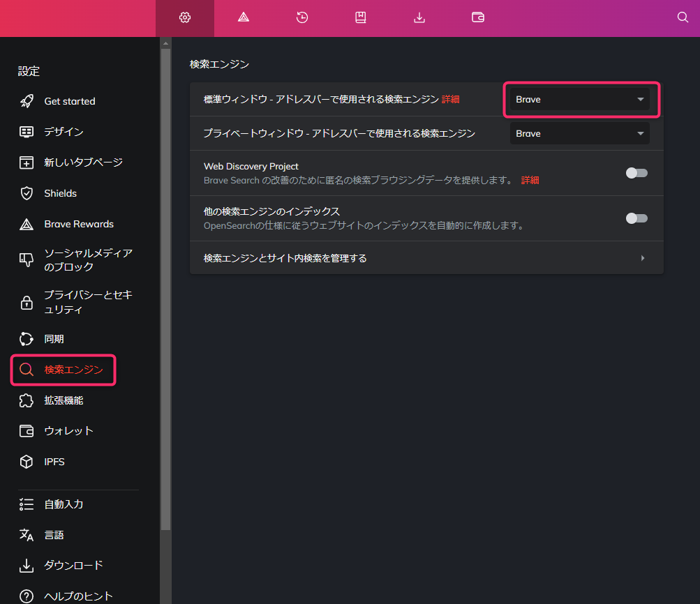Open the Shields settings section
This screenshot has width=700, height=604.
click(60, 193)
